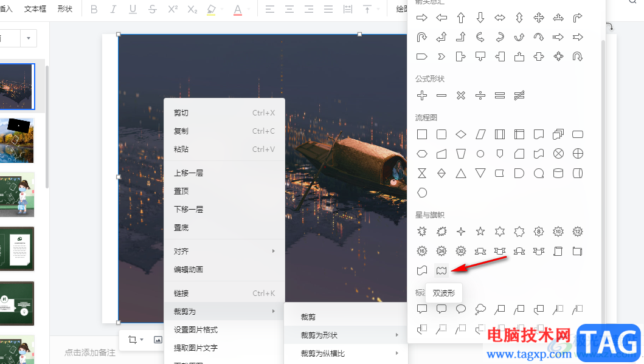This screenshot has height=364, width=644.
Task: Apply the text highlight color
Action: tap(211, 10)
